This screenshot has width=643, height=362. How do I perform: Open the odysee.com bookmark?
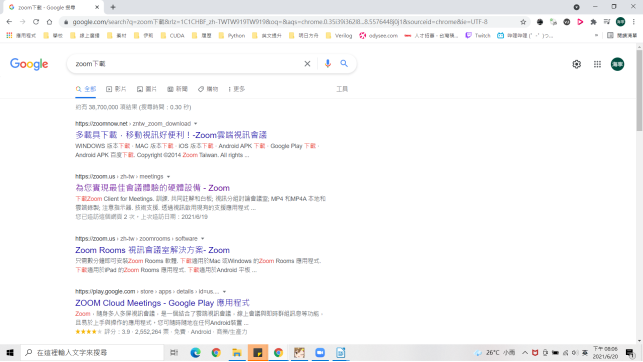coord(379,36)
